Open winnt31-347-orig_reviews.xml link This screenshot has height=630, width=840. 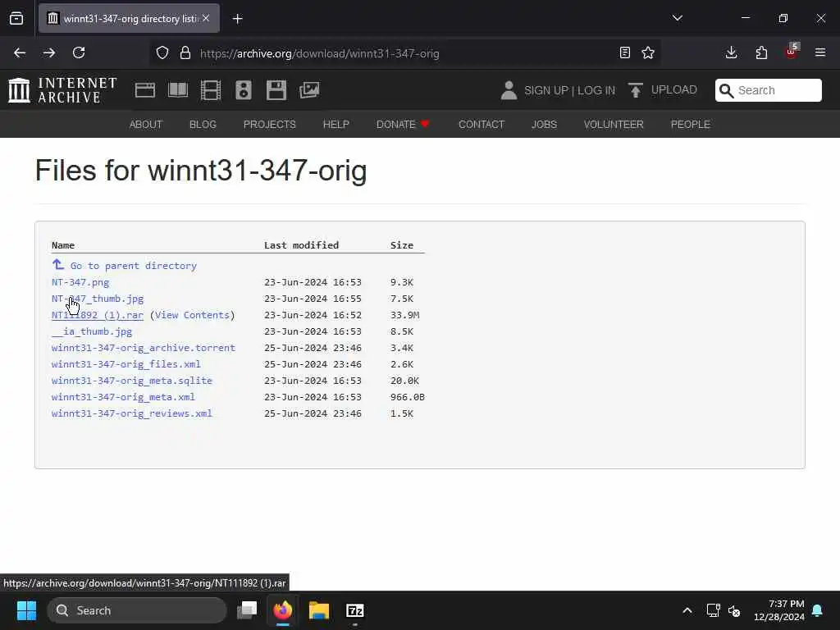(x=132, y=413)
